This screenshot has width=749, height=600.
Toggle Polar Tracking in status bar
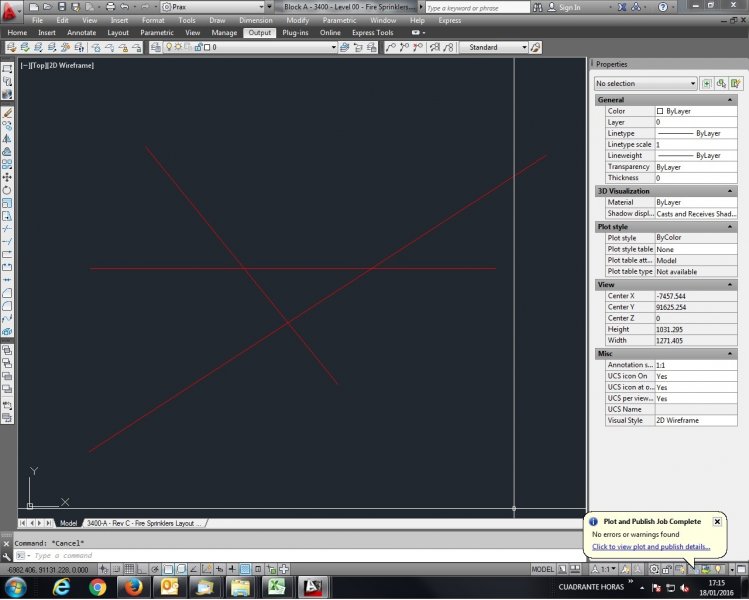(x=155, y=569)
